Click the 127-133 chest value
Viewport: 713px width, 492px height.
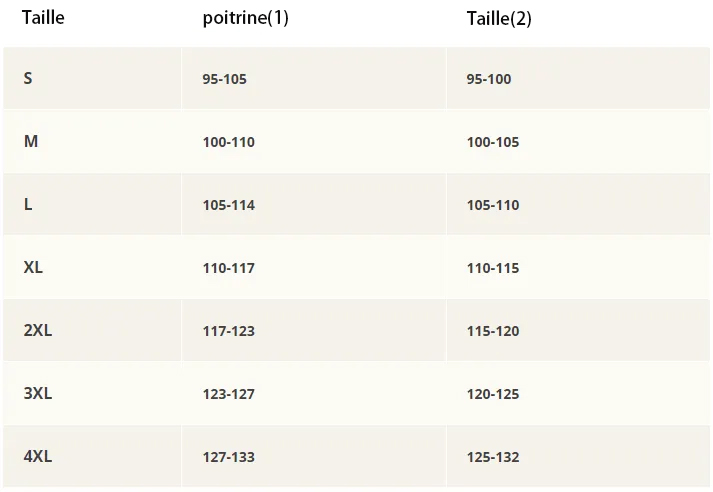click(x=228, y=457)
